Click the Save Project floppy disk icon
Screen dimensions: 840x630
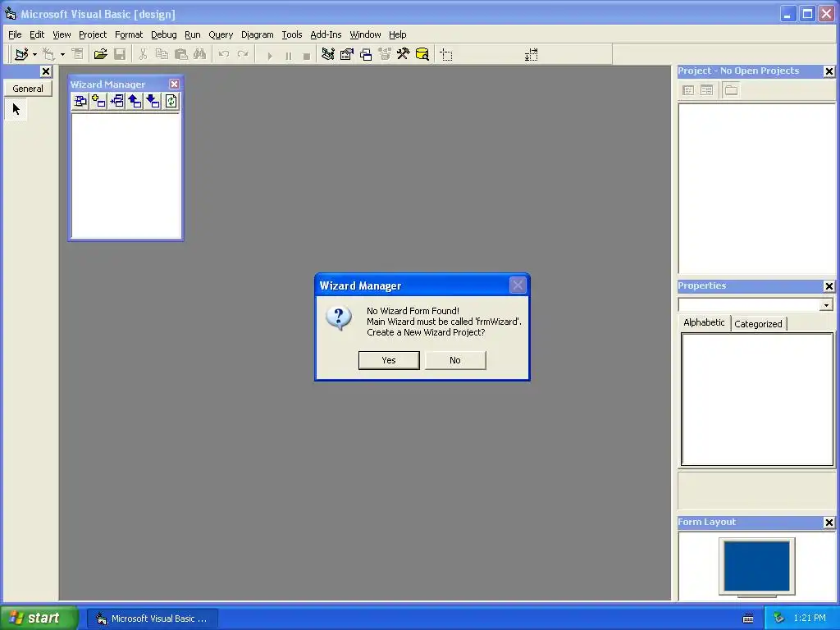click(x=120, y=54)
